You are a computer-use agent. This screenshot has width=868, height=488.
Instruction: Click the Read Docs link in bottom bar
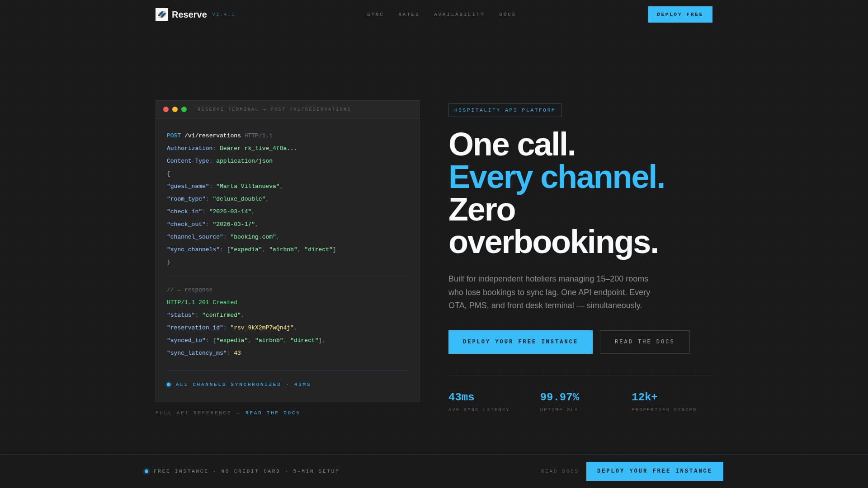(x=560, y=471)
